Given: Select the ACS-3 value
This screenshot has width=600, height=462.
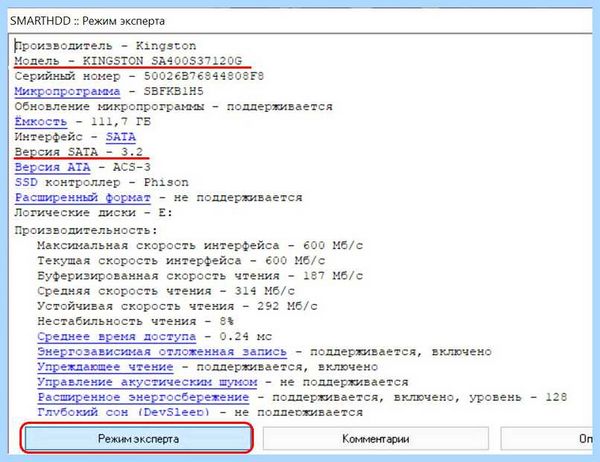Looking at the screenshot, I should (x=132, y=167).
